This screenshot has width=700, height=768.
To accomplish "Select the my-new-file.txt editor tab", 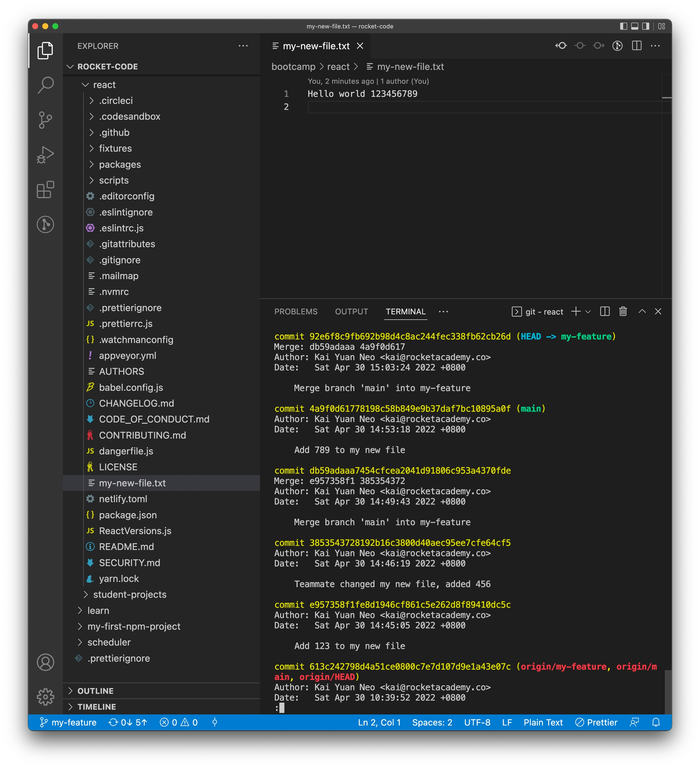I will [316, 46].
